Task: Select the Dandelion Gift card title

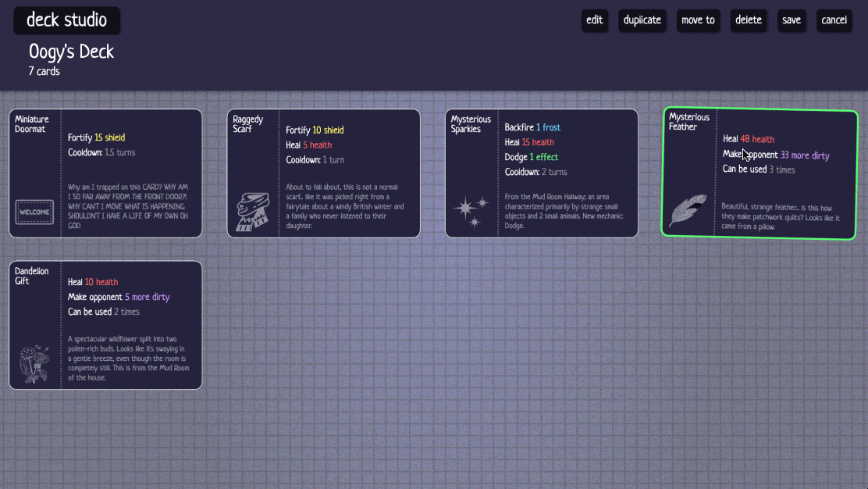Action: point(32,276)
